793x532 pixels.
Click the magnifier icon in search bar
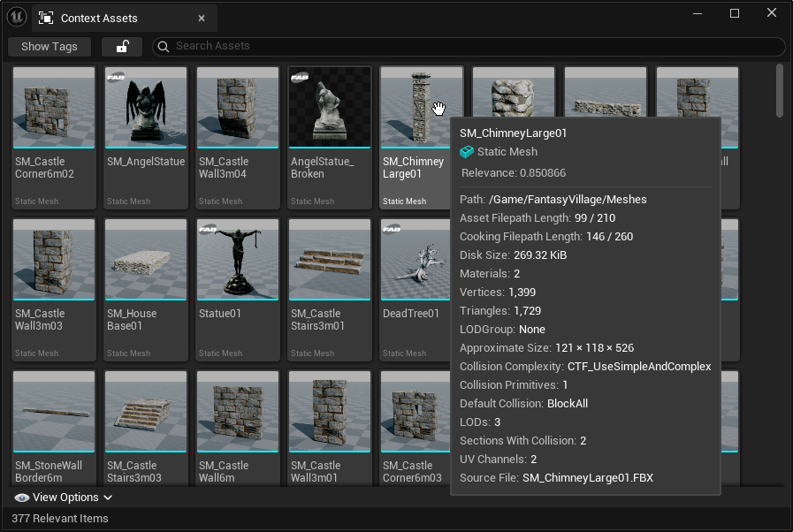[x=164, y=46]
